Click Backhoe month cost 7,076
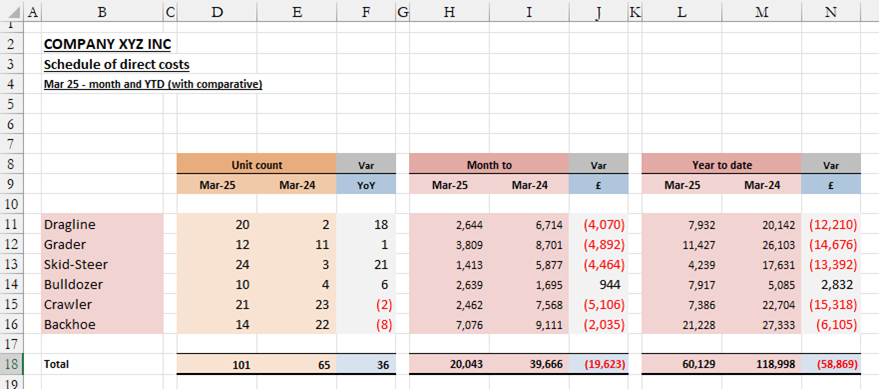This screenshot has width=879, height=389. click(450, 325)
